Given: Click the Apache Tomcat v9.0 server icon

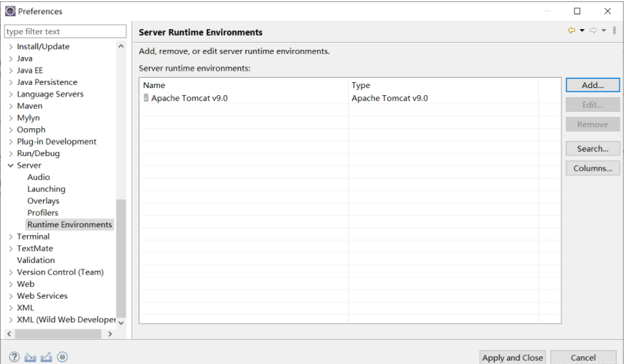Looking at the screenshot, I should (146, 98).
